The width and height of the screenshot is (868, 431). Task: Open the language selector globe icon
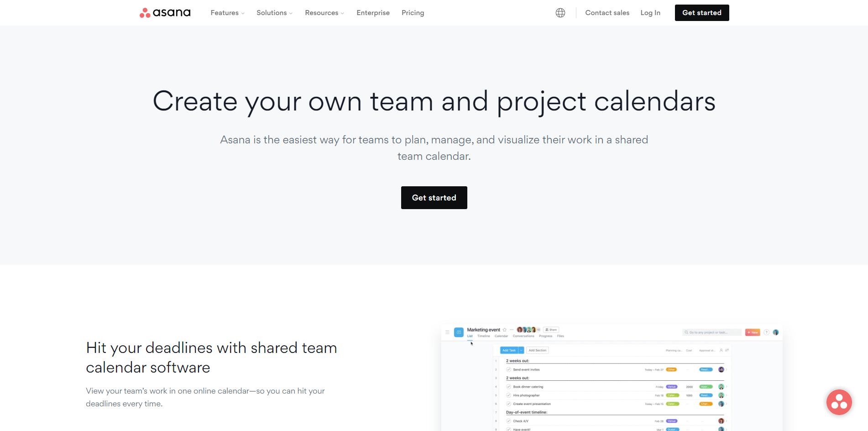point(560,13)
